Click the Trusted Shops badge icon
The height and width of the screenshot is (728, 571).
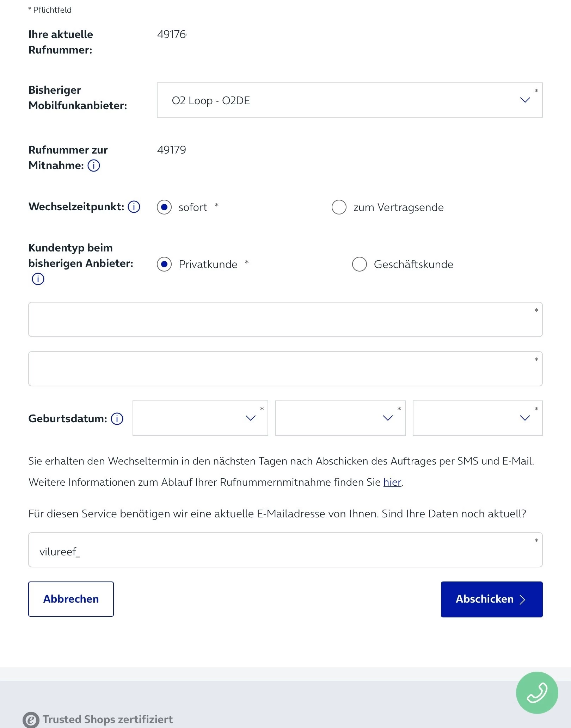coord(31,719)
